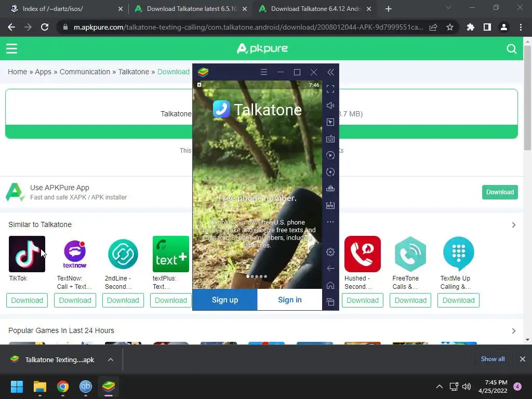Click the address bar URL field
The height and width of the screenshot is (399, 532).
[248, 27]
